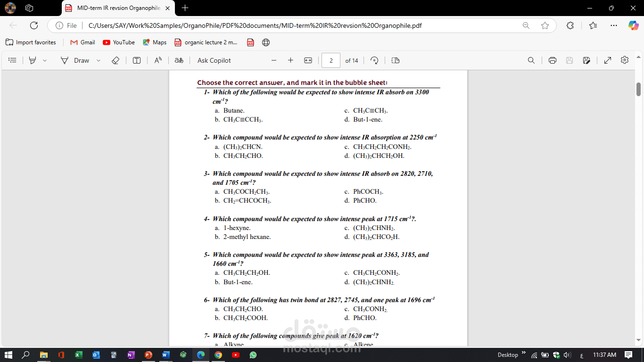
Task: Launch PowerPoint from the taskbar
Action: [149, 354]
